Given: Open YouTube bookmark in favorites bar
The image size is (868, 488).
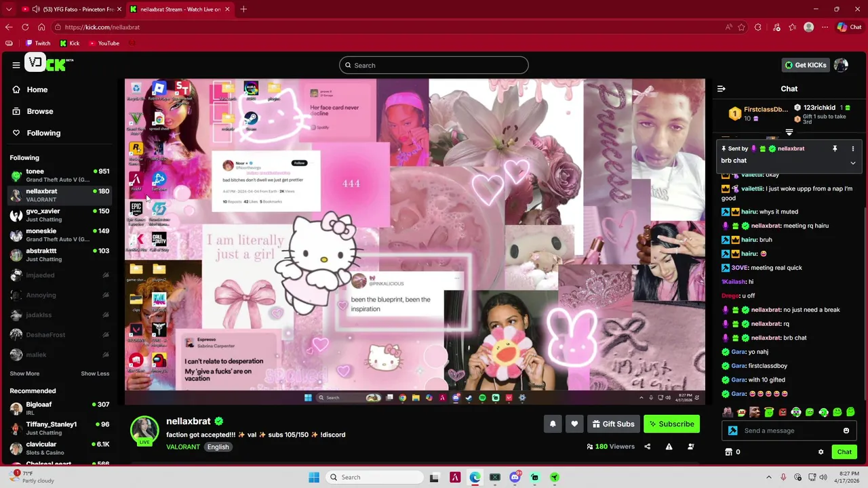Looking at the screenshot, I should (104, 43).
